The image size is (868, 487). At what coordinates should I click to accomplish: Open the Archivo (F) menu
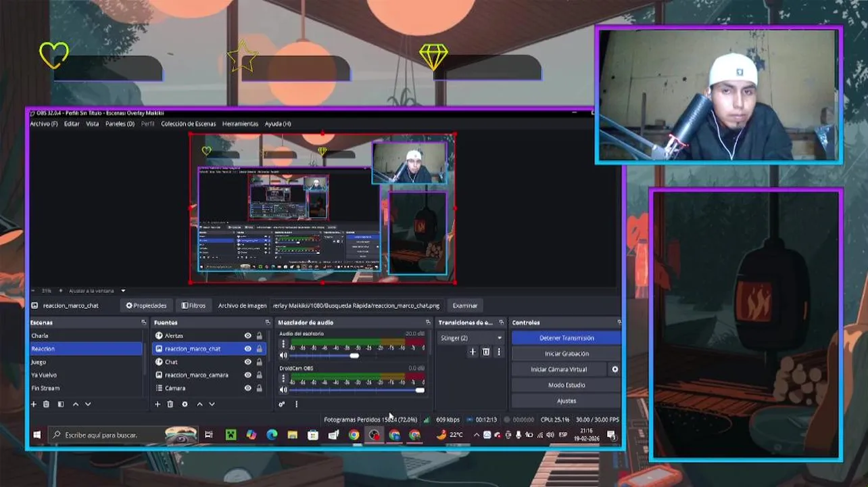tap(44, 124)
